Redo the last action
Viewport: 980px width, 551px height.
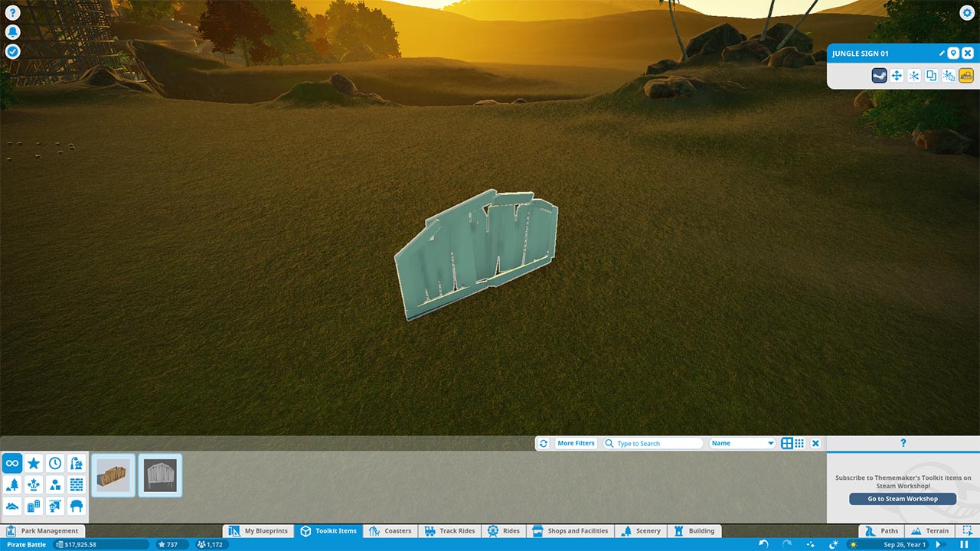[x=786, y=544]
